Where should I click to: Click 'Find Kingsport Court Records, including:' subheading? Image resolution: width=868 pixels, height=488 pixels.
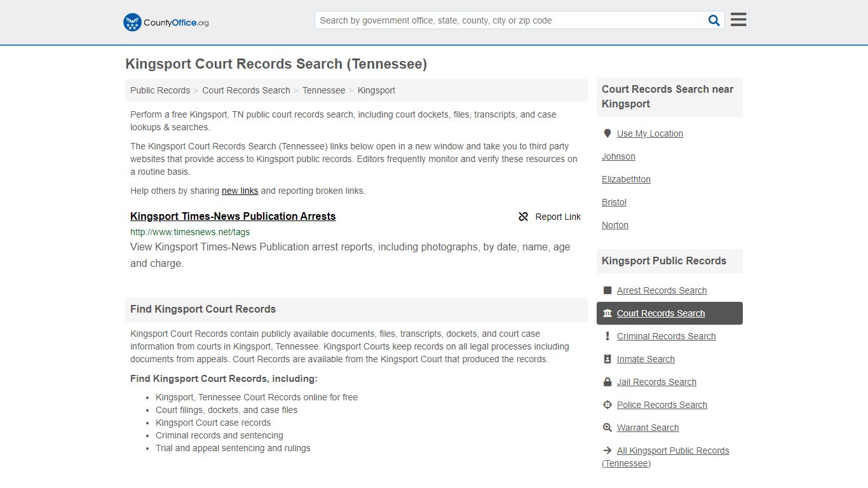pyautogui.click(x=224, y=379)
